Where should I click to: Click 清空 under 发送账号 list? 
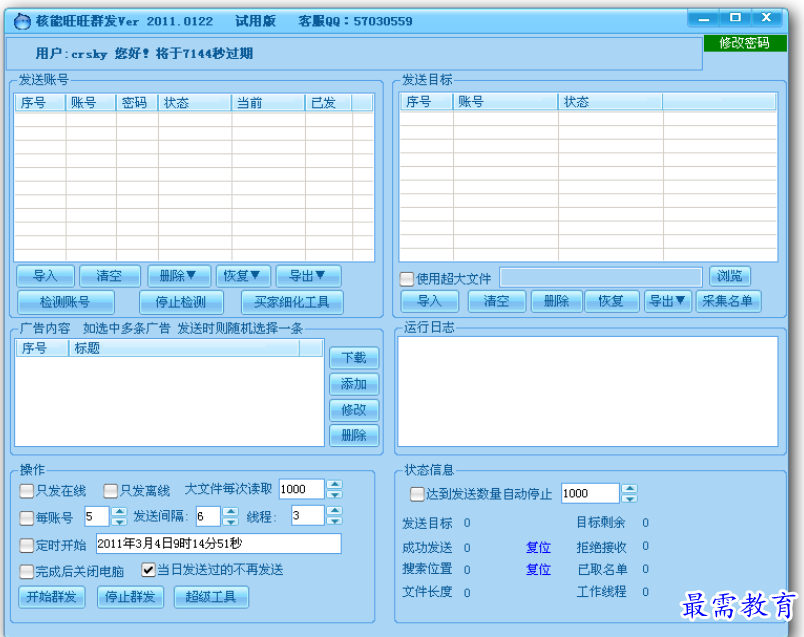[x=110, y=276]
